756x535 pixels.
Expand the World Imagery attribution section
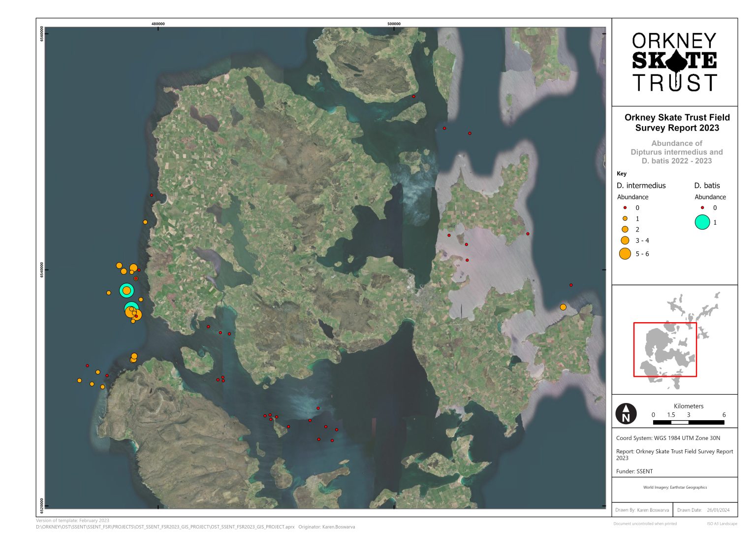click(674, 487)
